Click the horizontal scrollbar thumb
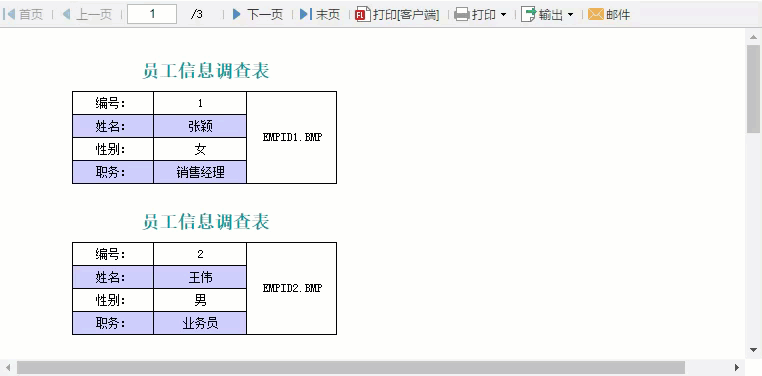Viewport: 762px width, 376px height. (351, 367)
